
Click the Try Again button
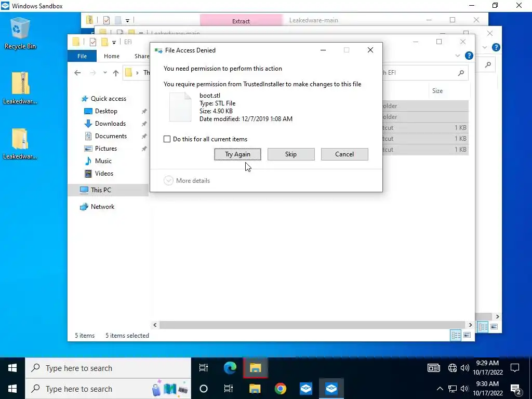[237, 154]
